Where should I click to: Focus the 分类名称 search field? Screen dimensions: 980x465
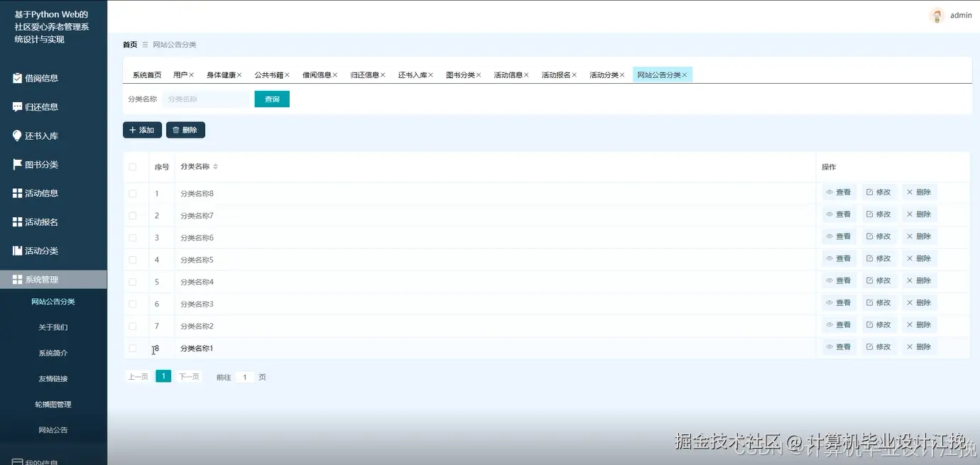click(206, 99)
